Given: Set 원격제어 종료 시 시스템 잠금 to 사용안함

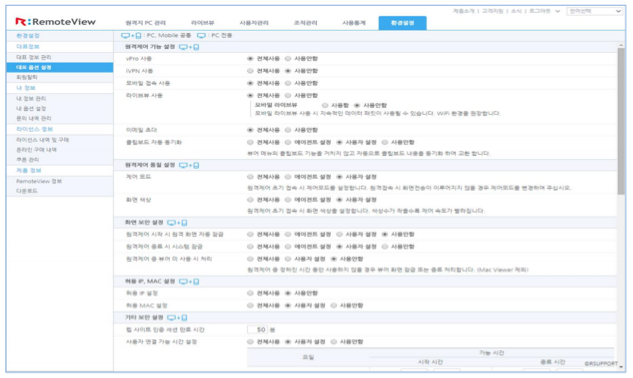Looking at the screenshot, I should [385, 247].
